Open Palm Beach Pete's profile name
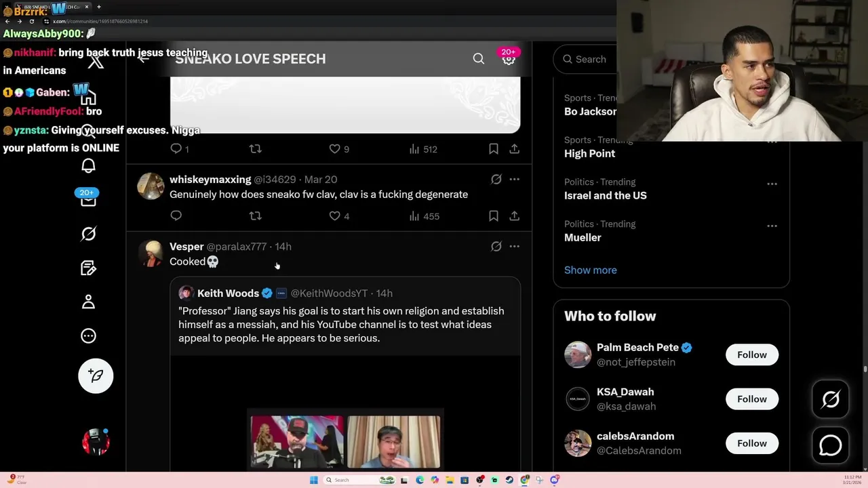This screenshot has width=868, height=488. click(637, 348)
